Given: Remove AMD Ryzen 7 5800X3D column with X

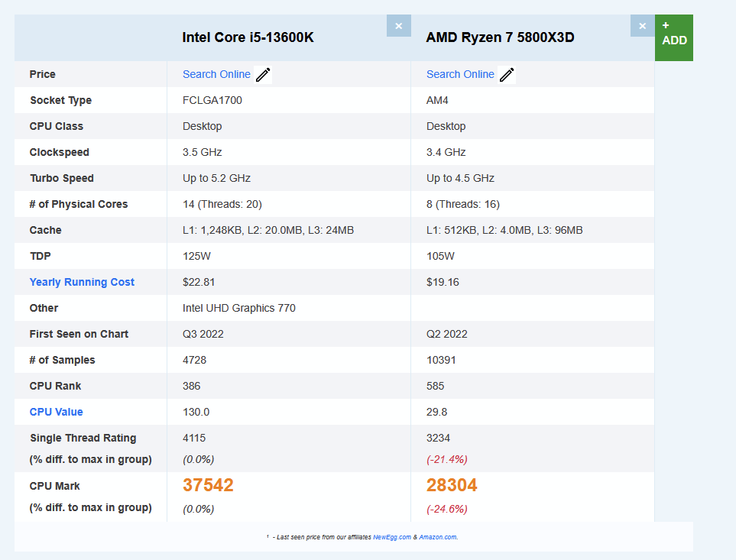Looking at the screenshot, I should [x=642, y=26].
